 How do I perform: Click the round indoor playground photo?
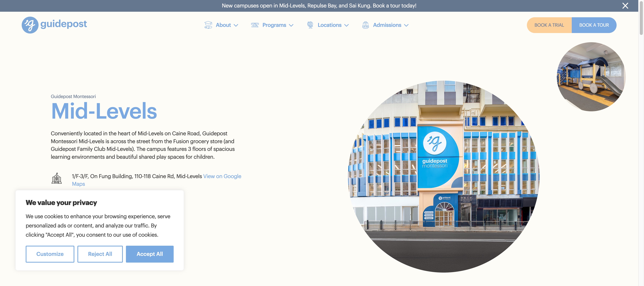pos(591,77)
